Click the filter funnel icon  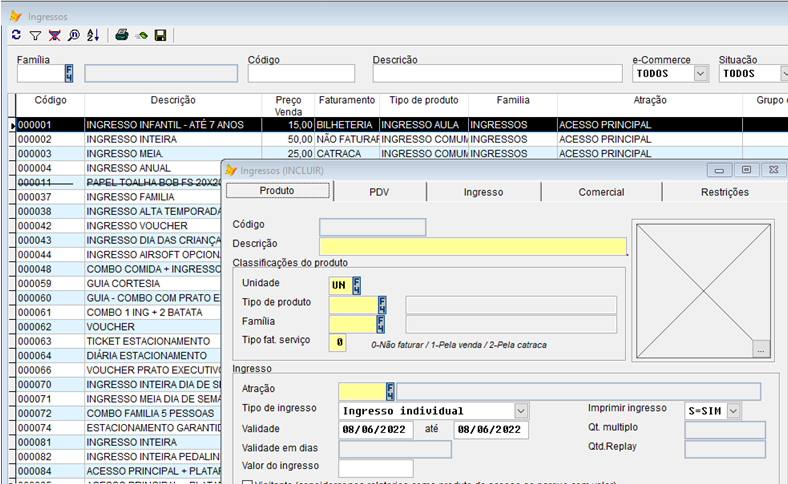click(x=35, y=35)
